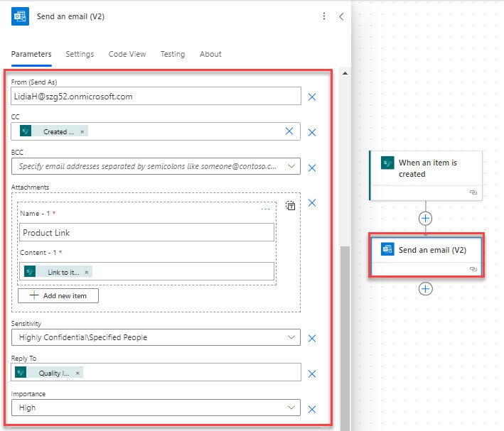Image resolution: width=504 pixels, height=431 pixels.
Task: Click SharePoint icon on trigger card
Action: [387, 163]
